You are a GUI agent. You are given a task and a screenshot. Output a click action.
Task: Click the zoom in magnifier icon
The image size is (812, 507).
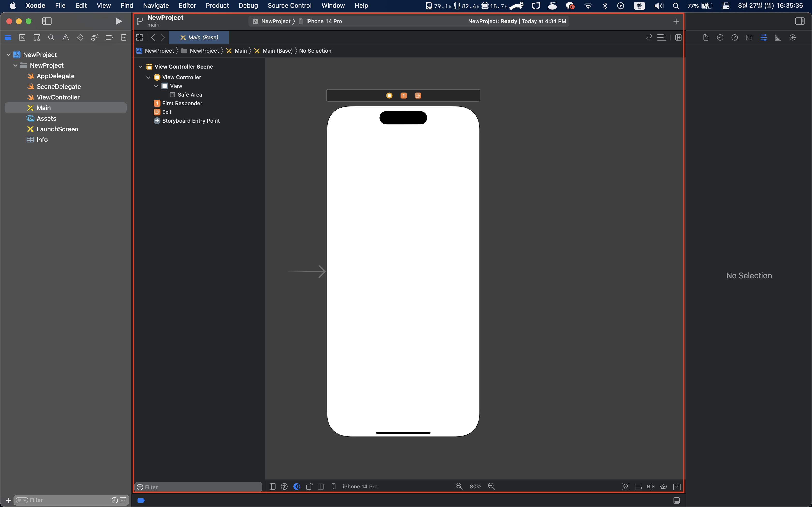(491, 486)
